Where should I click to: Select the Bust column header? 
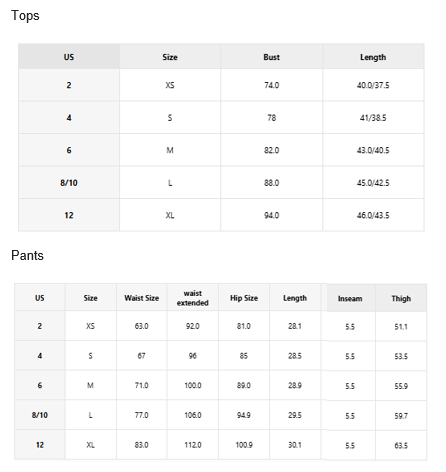point(272,57)
